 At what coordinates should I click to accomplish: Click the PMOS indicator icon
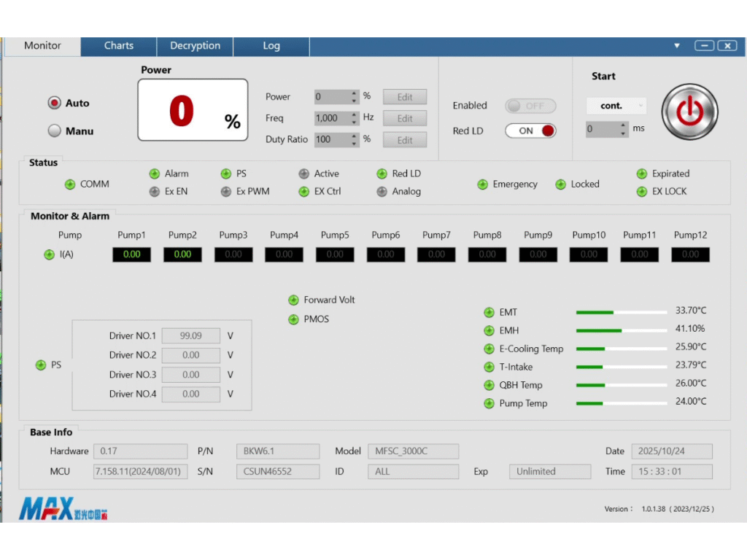(x=293, y=319)
